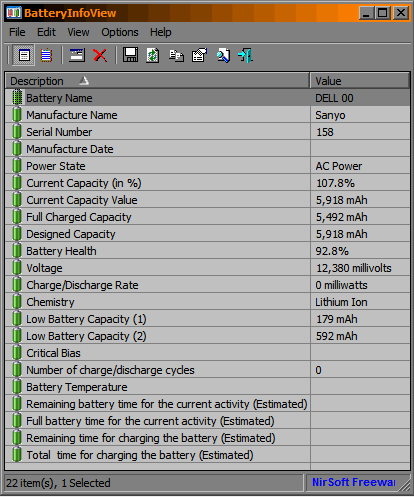Click the BatteryInfoView title bar app icon

pos(14,13)
